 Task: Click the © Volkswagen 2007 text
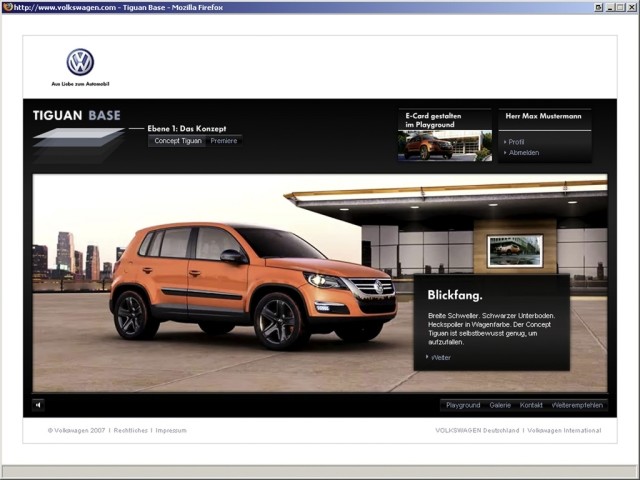76,430
